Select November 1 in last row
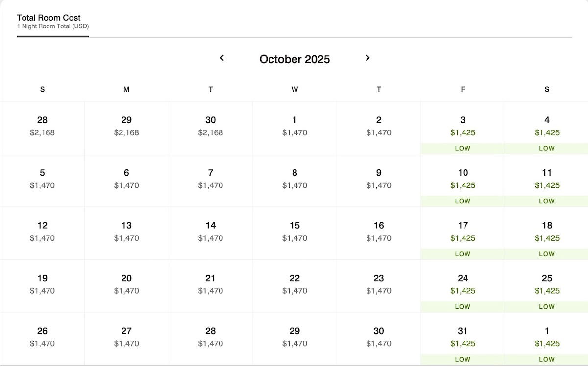The width and height of the screenshot is (588, 367). (547, 339)
